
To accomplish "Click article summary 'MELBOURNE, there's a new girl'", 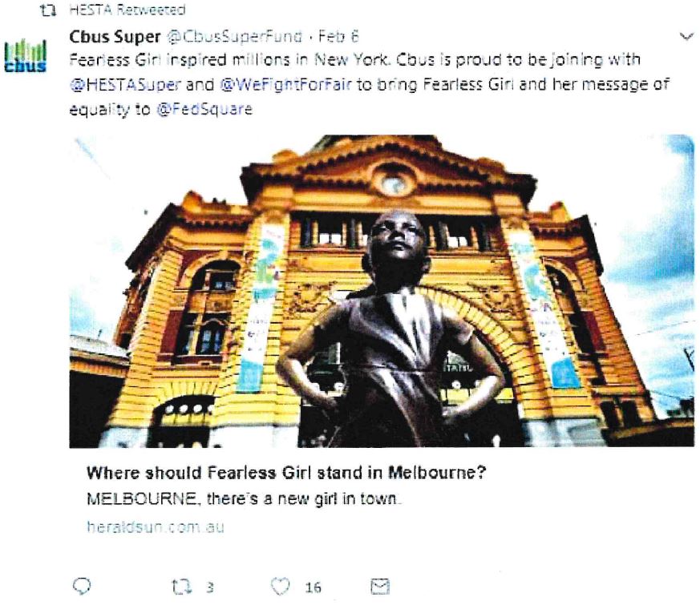I will point(243,498).
